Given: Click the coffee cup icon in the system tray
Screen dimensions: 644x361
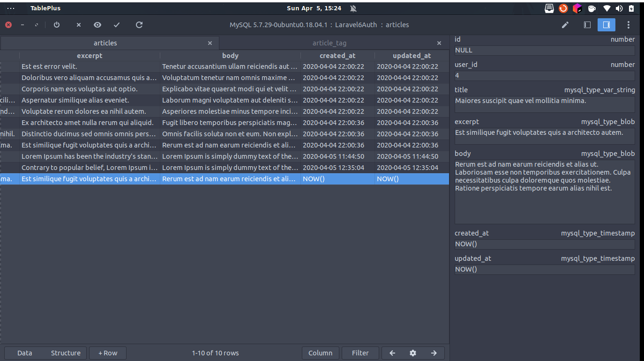Looking at the screenshot, I should [x=592, y=8].
